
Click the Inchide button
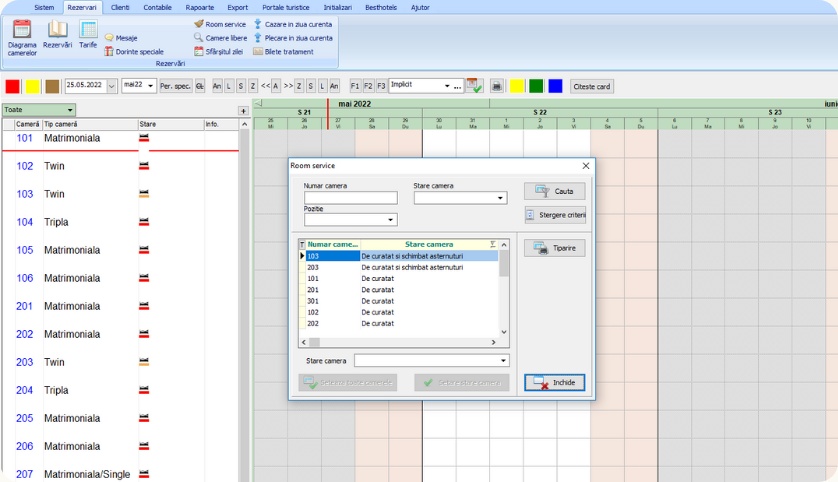click(x=554, y=382)
